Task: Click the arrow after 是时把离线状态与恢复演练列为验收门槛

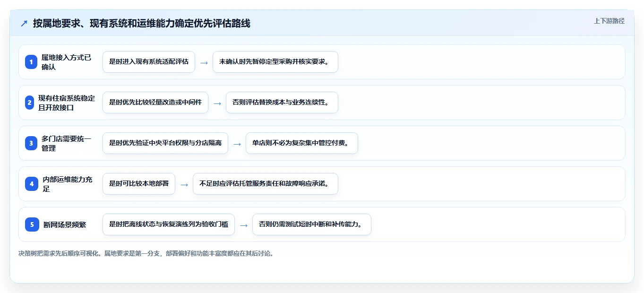Action: [x=244, y=225]
